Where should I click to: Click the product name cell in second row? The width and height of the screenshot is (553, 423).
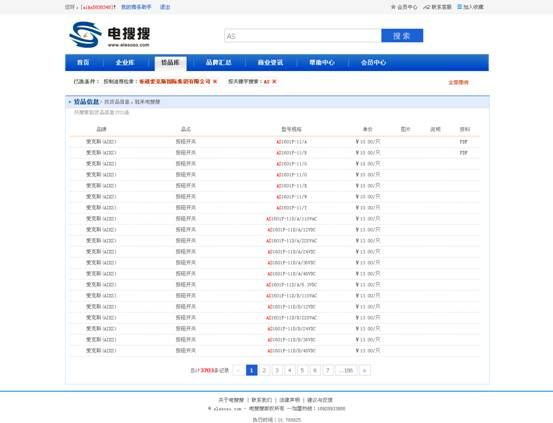pos(186,153)
